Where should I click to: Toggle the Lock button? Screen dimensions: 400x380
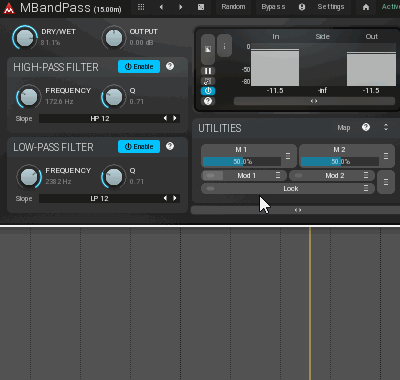tap(288, 189)
